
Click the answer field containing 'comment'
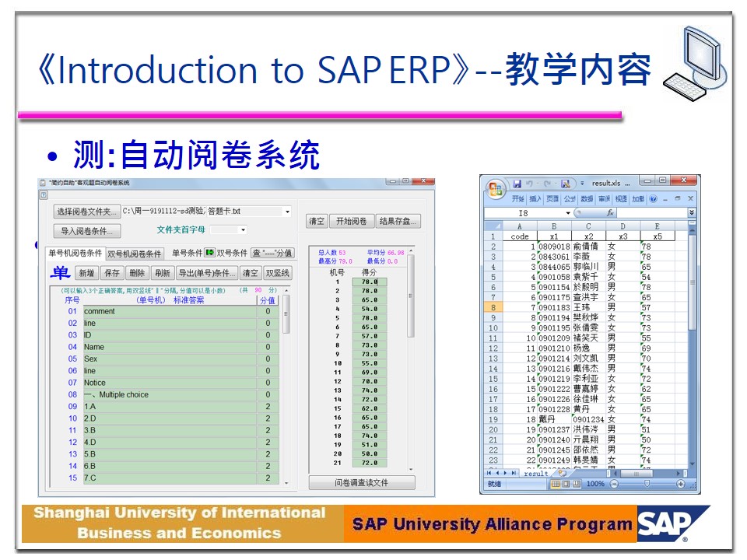click(170, 311)
